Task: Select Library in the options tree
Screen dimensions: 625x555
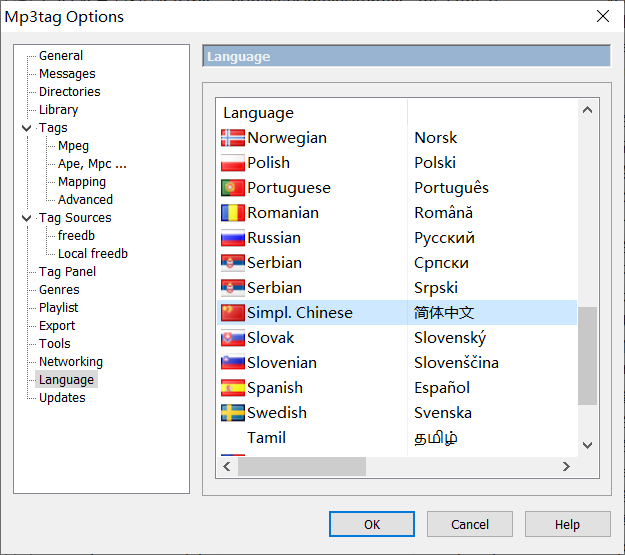Action: coord(58,110)
